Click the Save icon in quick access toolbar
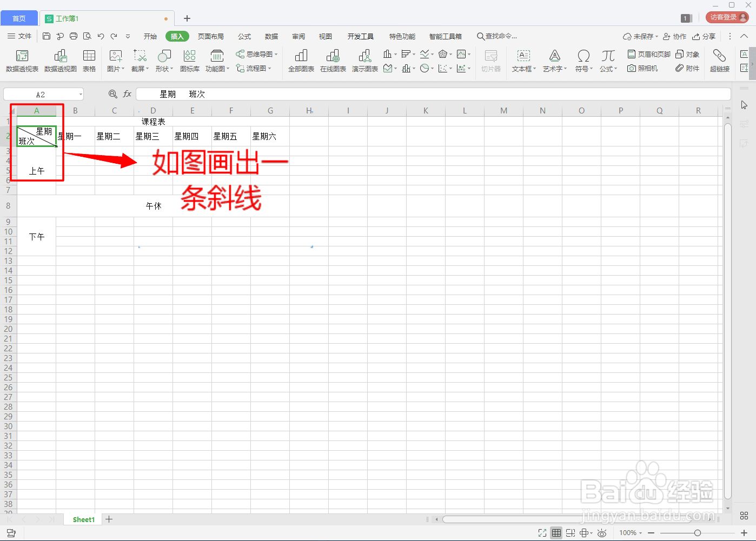 pyautogui.click(x=47, y=36)
